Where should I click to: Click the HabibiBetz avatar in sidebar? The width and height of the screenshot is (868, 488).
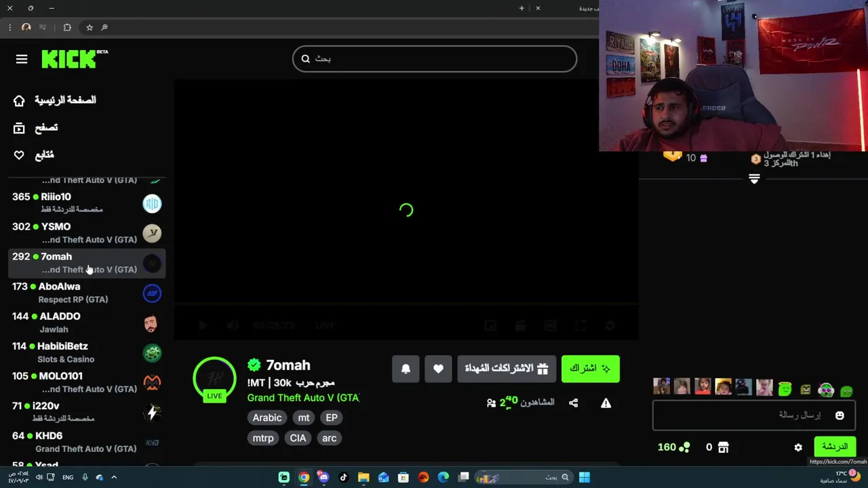152,353
